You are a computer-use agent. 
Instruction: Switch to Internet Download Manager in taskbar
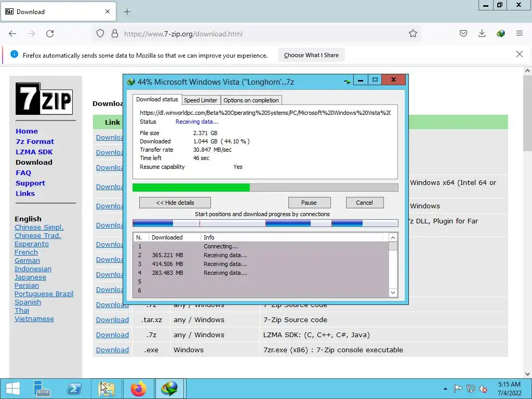(x=170, y=389)
